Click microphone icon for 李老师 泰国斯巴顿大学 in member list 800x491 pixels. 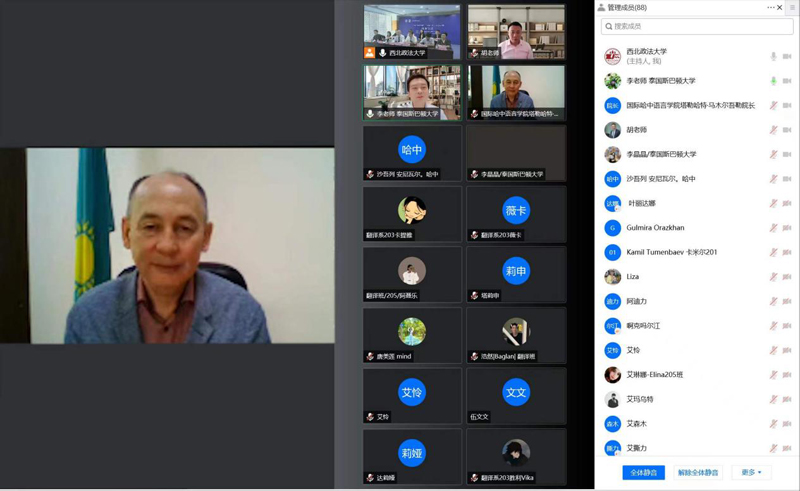[x=773, y=81]
